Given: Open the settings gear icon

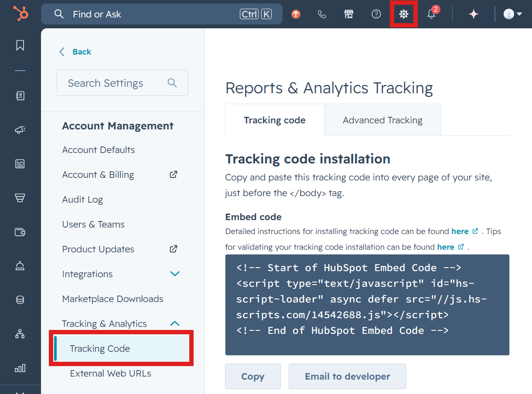Looking at the screenshot, I should [404, 14].
